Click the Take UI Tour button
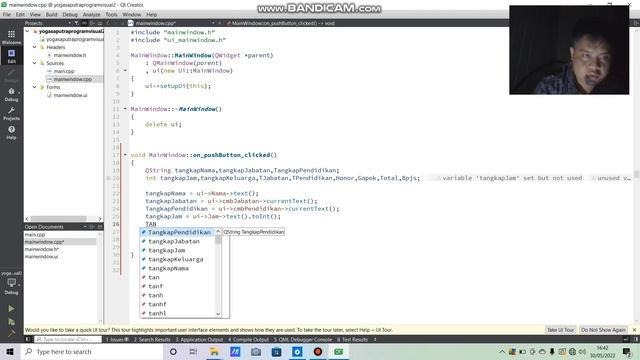640x360 pixels. click(560, 330)
